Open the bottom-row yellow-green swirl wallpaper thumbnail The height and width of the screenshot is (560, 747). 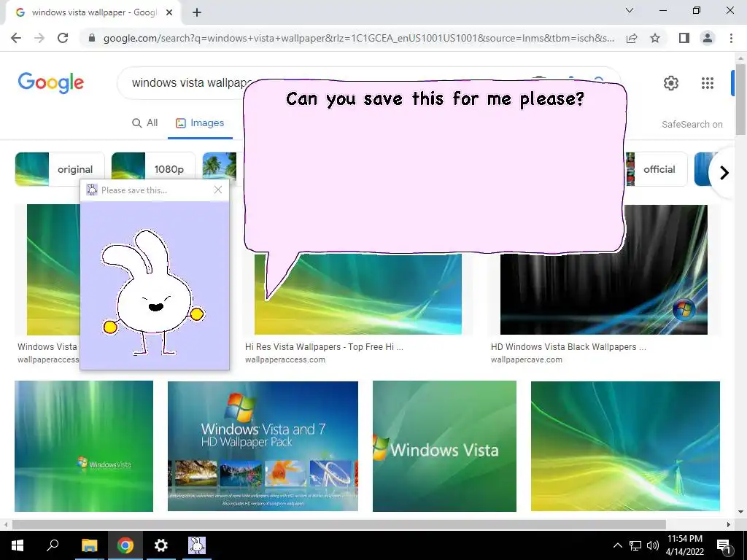click(625, 446)
